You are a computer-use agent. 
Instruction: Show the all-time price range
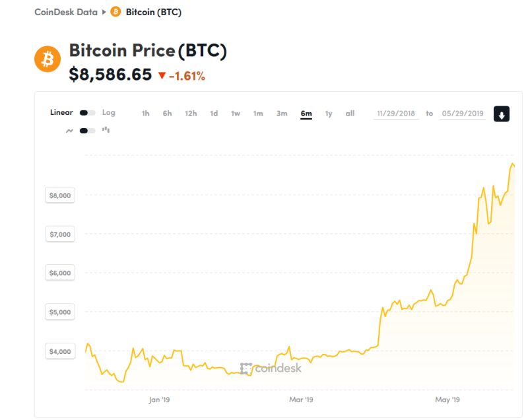click(x=350, y=114)
